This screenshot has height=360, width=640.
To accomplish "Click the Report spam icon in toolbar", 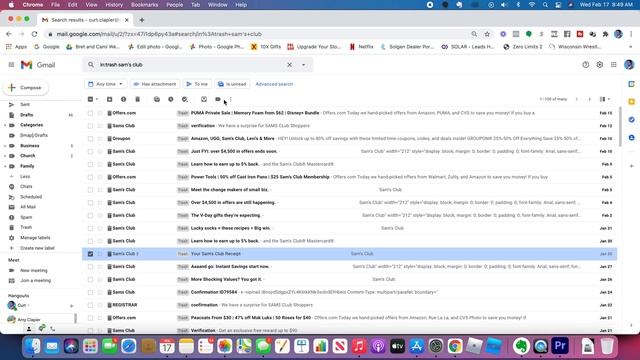I will (123, 99).
